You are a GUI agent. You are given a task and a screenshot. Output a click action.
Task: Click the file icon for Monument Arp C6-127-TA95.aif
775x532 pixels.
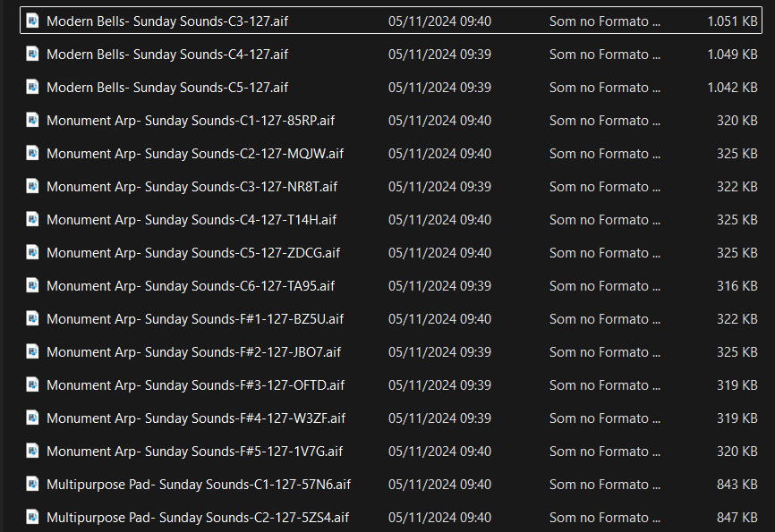(33, 285)
